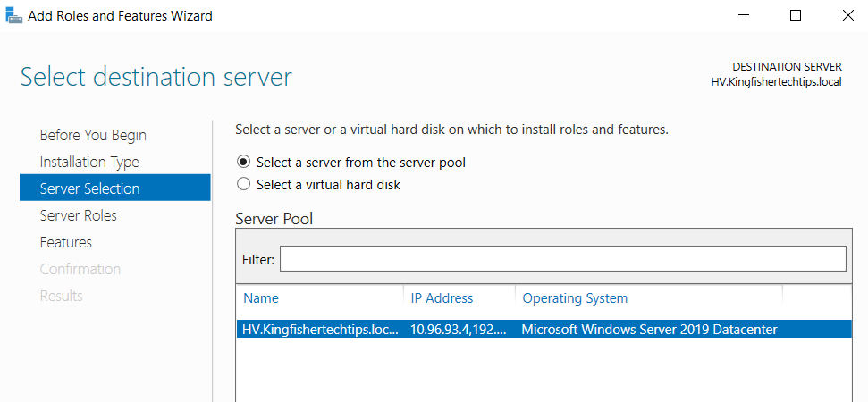Screen dimensions: 868x402
Task: Go to the Before You Begin step
Action: [93, 135]
